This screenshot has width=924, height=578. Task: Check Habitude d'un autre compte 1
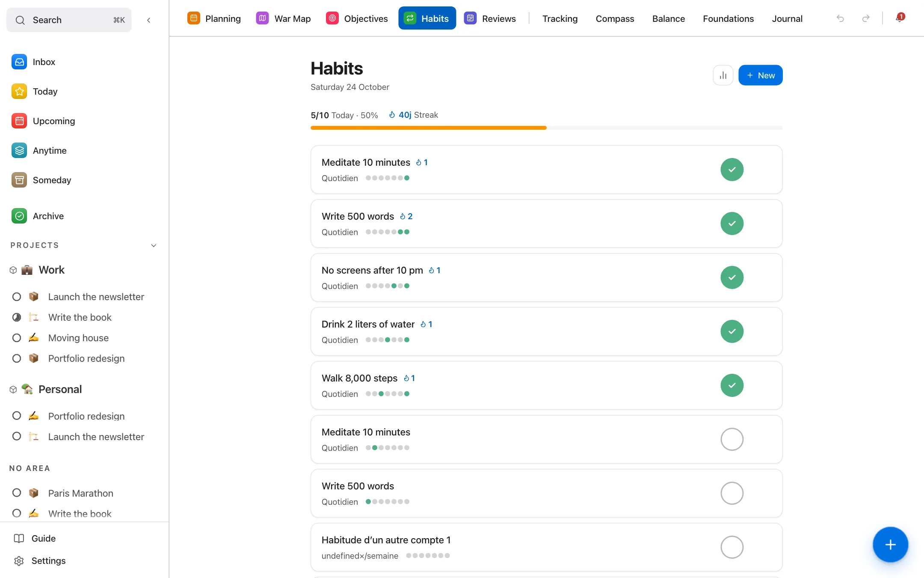[x=732, y=547]
